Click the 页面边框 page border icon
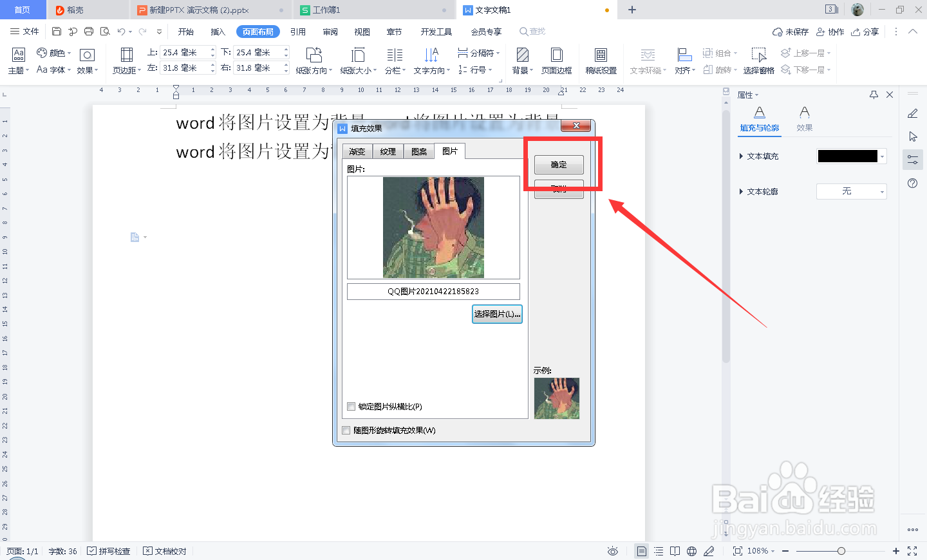The width and height of the screenshot is (927, 560). (x=557, y=61)
